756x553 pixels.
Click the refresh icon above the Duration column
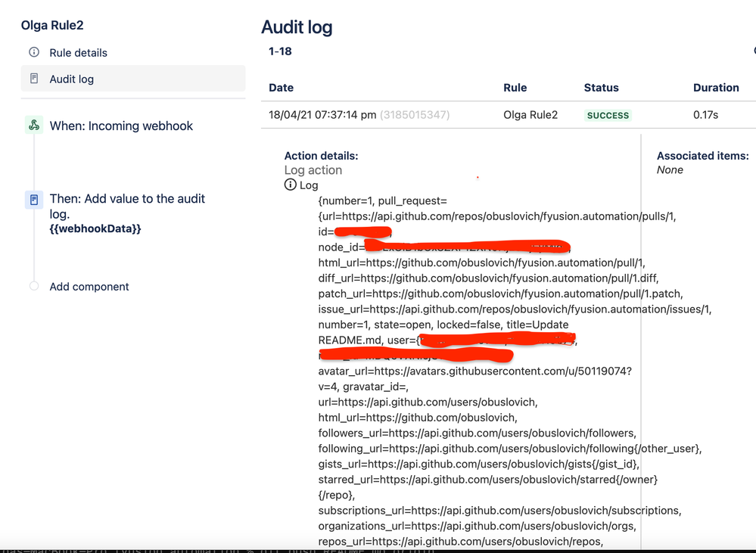click(753, 50)
